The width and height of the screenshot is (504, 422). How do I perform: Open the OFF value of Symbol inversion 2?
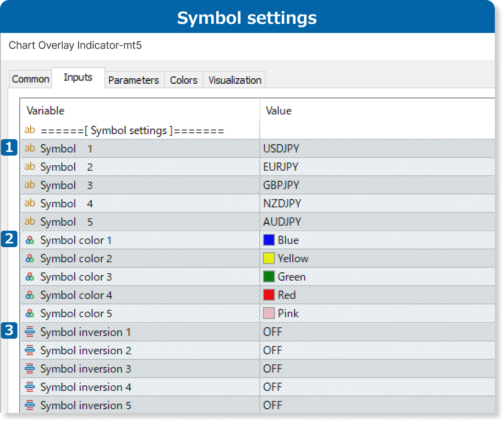coord(378,350)
